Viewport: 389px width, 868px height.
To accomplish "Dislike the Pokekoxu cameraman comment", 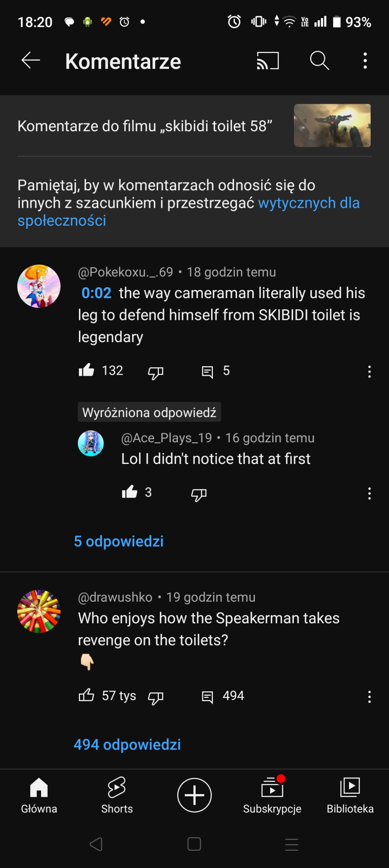I will coord(156,372).
